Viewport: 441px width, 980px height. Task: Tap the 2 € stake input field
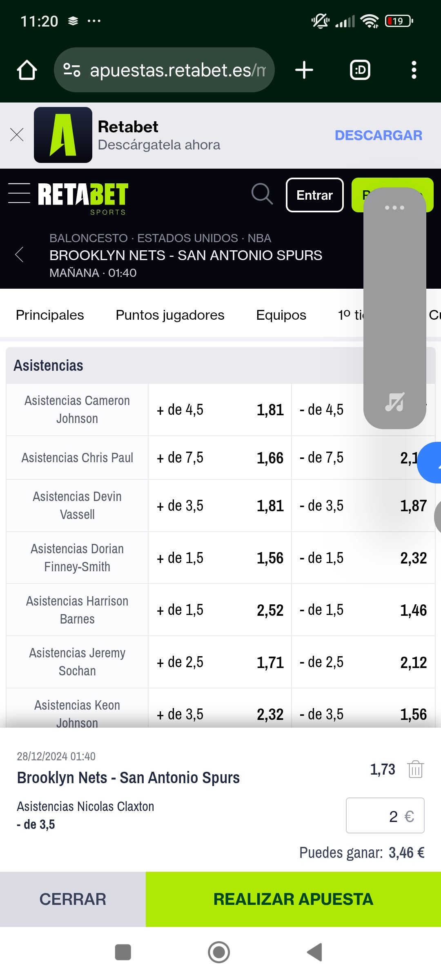tap(385, 815)
